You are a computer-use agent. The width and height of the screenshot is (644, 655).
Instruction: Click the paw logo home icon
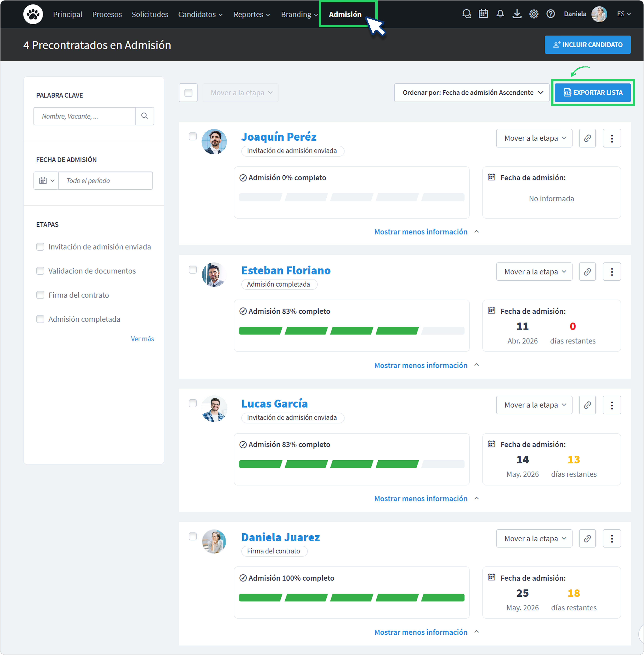pyautogui.click(x=33, y=14)
